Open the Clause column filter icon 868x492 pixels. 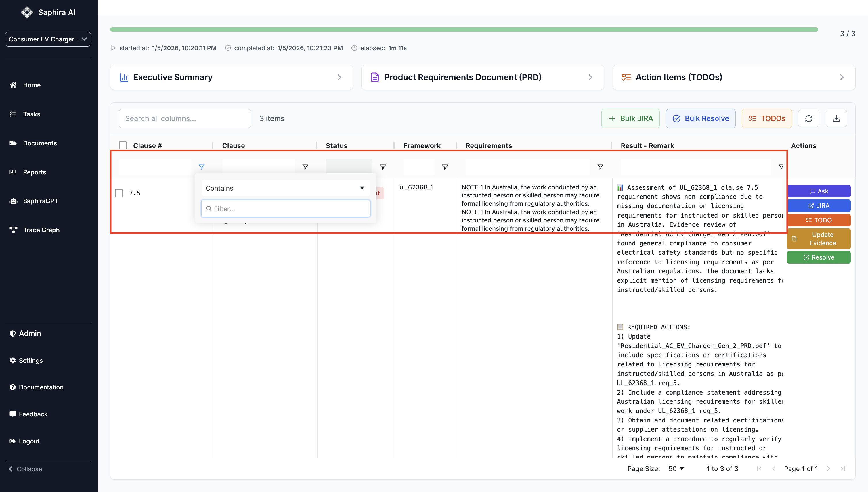tap(305, 167)
